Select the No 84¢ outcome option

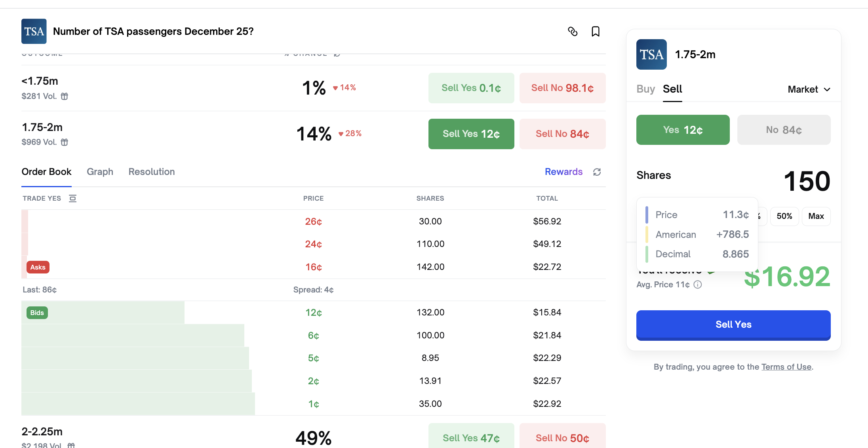784,130
